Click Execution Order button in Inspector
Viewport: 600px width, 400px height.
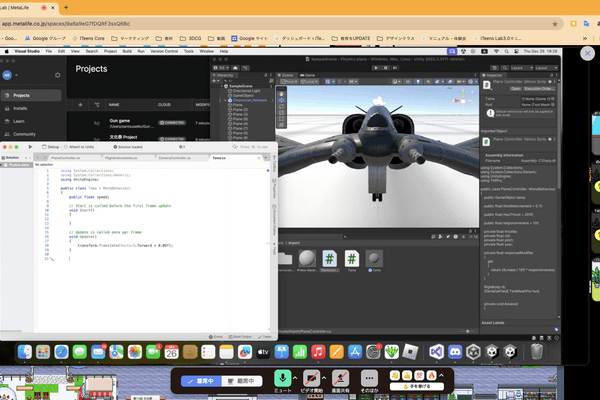(539, 88)
